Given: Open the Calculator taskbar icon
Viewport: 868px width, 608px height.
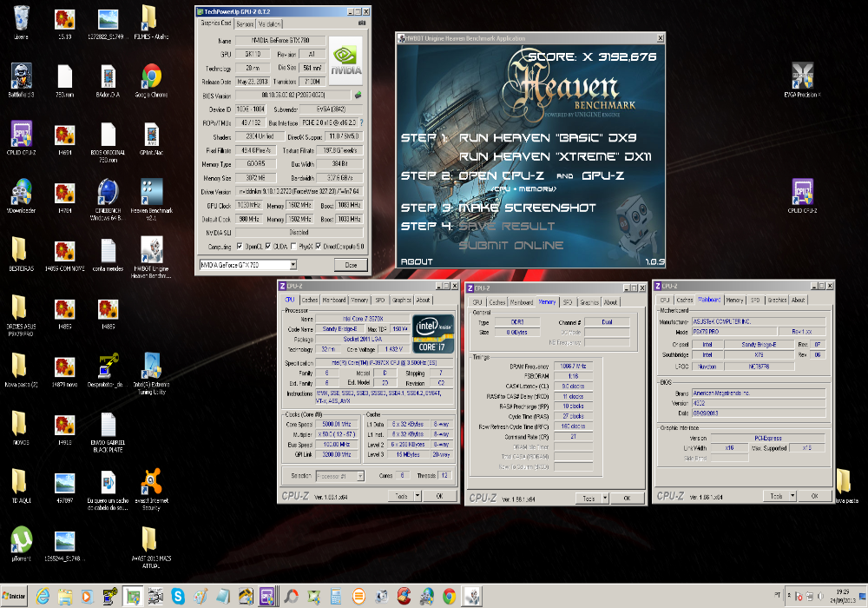Looking at the screenshot, I should tap(335, 596).
